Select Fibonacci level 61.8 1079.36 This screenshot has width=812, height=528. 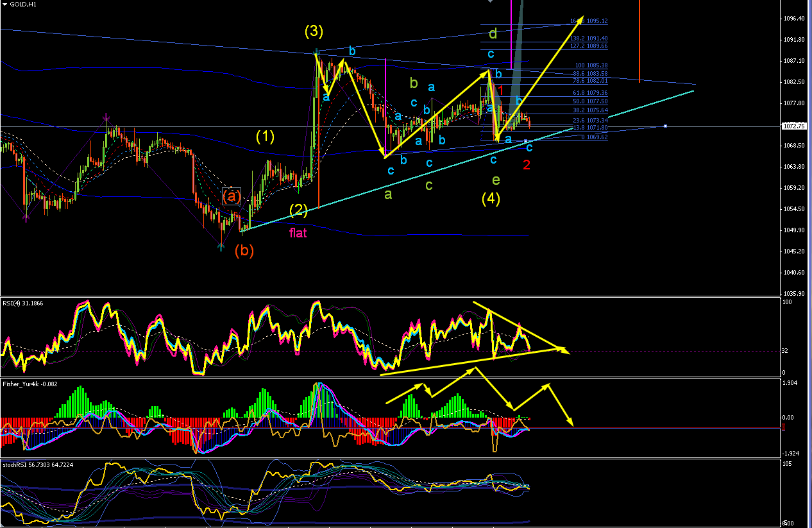[x=589, y=93]
